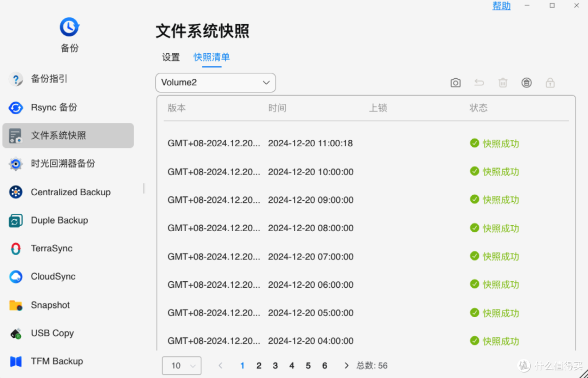Click the lock snapshot icon
The height and width of the screenshot is (378, 588).
(550, 83)
